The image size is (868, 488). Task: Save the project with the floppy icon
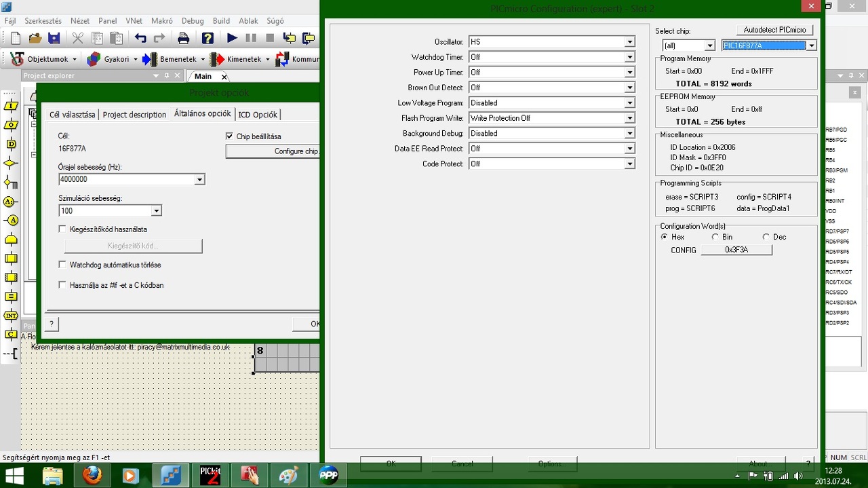[54, 39]
